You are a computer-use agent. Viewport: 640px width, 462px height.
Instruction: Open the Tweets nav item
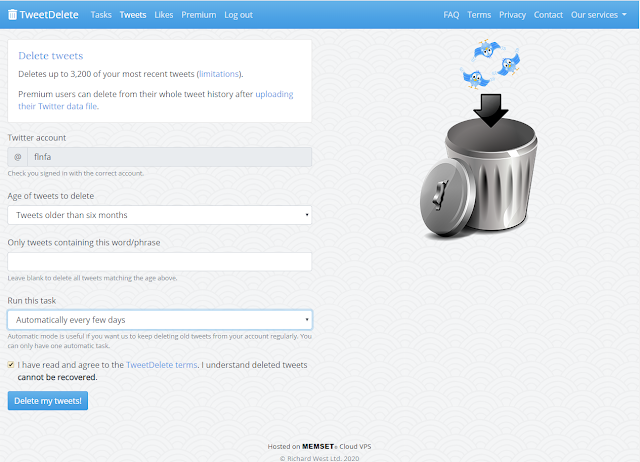pyautogui.click(x=133, y=15)
